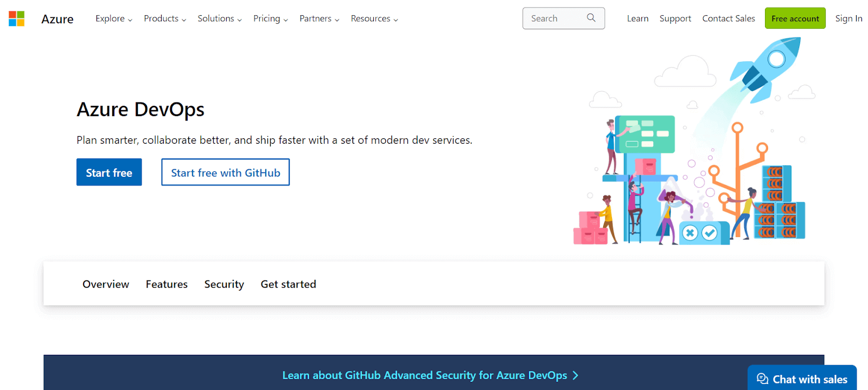Viewport: 868px width, 390px height.
Task: Select the Security tab
Action: click(224, 284)
